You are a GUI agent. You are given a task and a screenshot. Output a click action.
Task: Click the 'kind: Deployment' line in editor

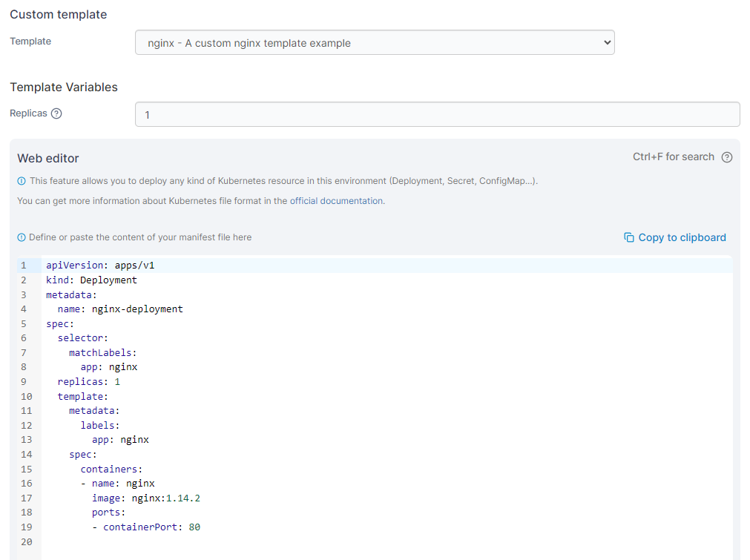[91, 280]
